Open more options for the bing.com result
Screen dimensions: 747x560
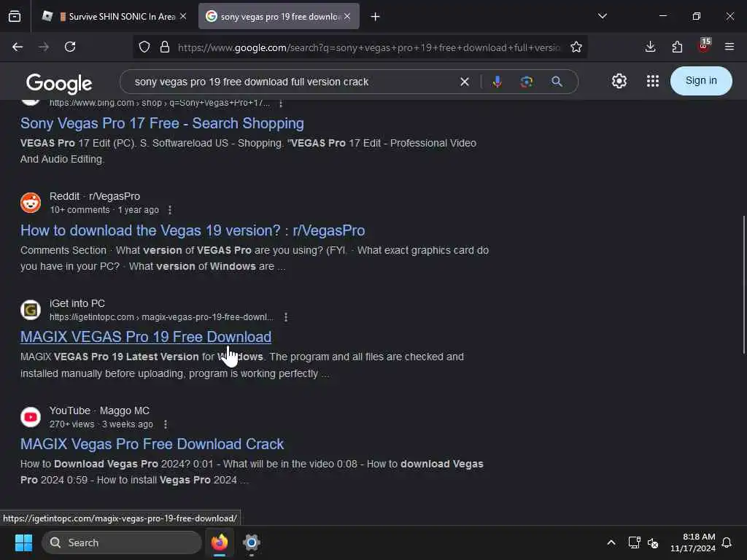(281, 104)
